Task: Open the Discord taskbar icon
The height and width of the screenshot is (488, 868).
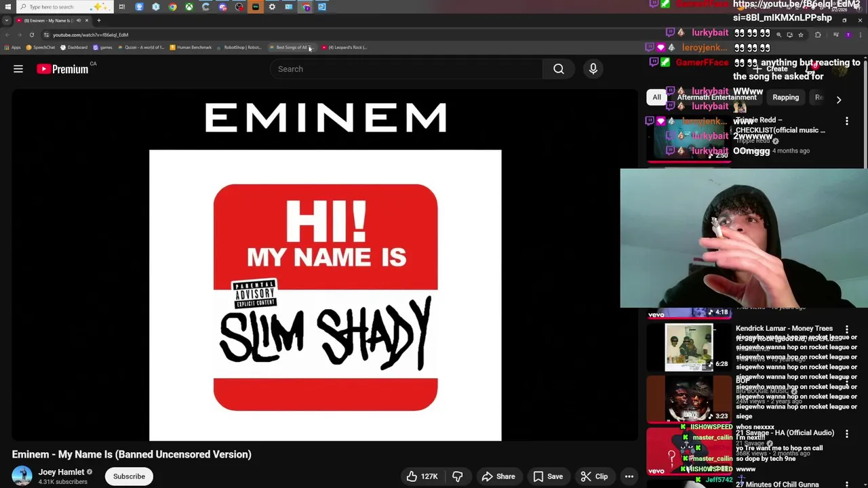Action: [x=222, y=7]
